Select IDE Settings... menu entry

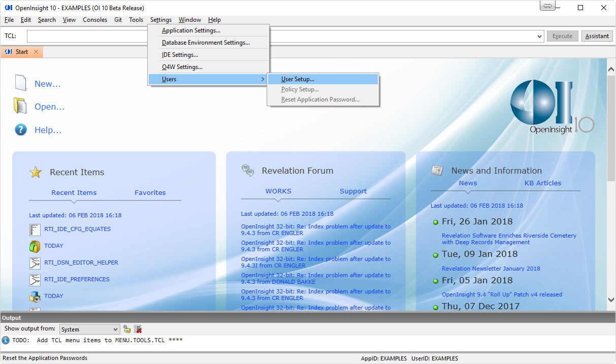(209, 55)
